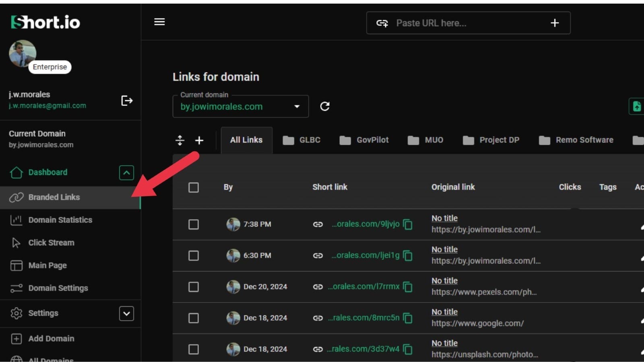Copy the l7rrmx short link
Viewport: 644px width, 362px height.
pos(408,287)
